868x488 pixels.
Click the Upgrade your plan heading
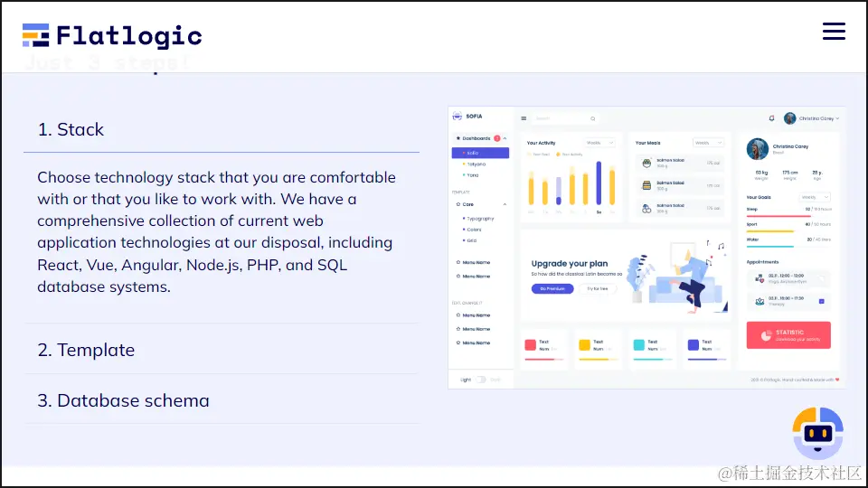(x=570, y=264)
